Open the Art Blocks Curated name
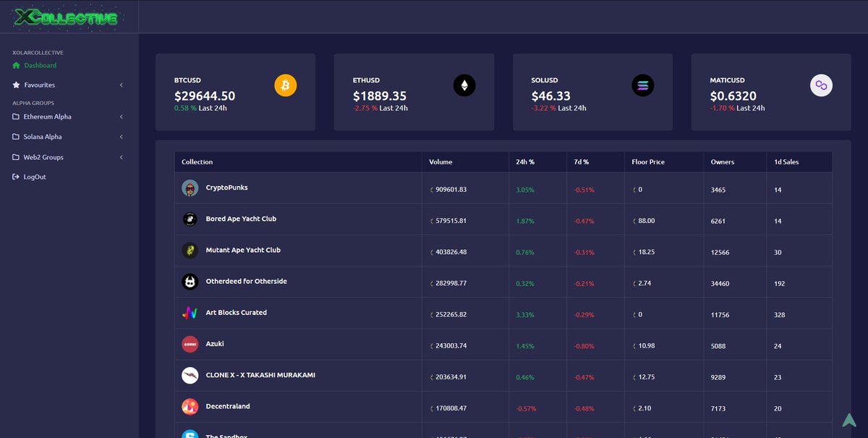Viewport: 868px width, 438px height. pos(236,312)
